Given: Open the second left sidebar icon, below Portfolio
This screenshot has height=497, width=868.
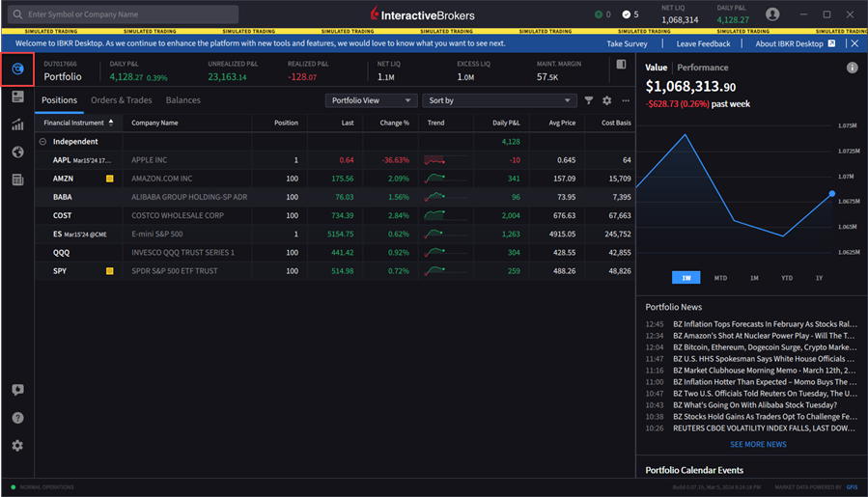Looking at the screenshot, I should [x=17, y=97].
